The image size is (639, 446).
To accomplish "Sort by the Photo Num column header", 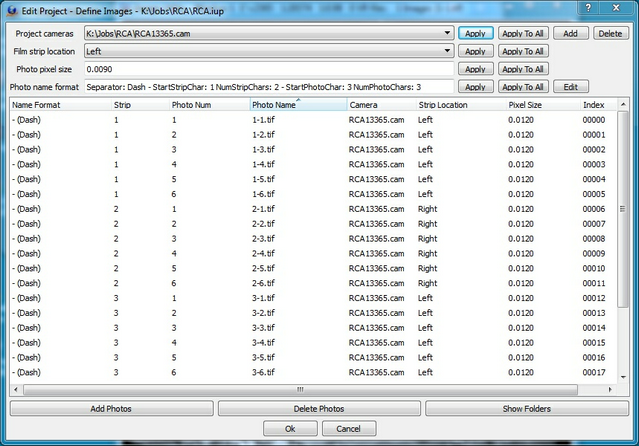I will pyautogui.click(x=209, y=105).
